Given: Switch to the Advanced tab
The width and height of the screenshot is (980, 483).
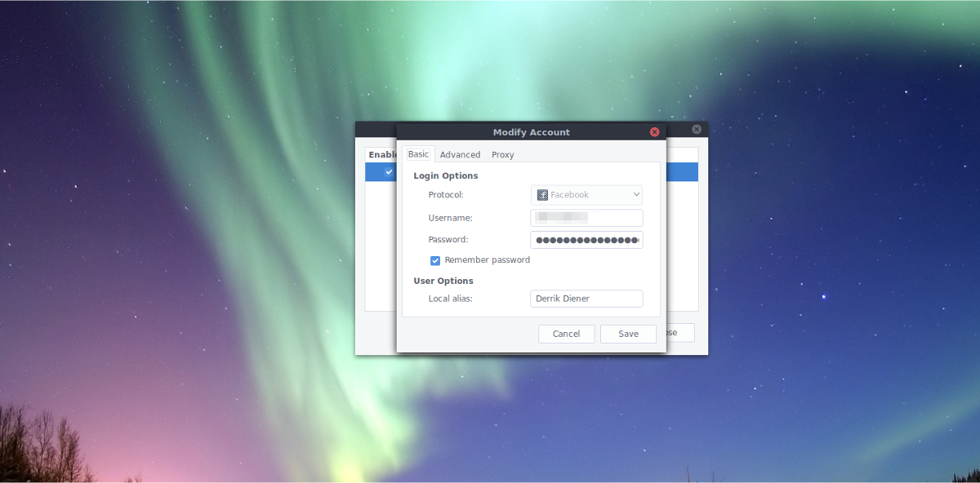Looking at the screenshot, I should 460,154.
